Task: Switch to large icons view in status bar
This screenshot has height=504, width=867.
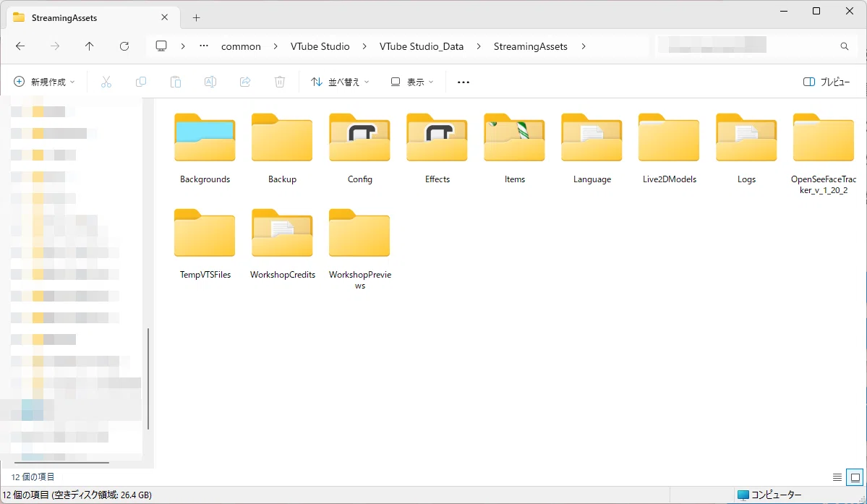Action: 855,477
